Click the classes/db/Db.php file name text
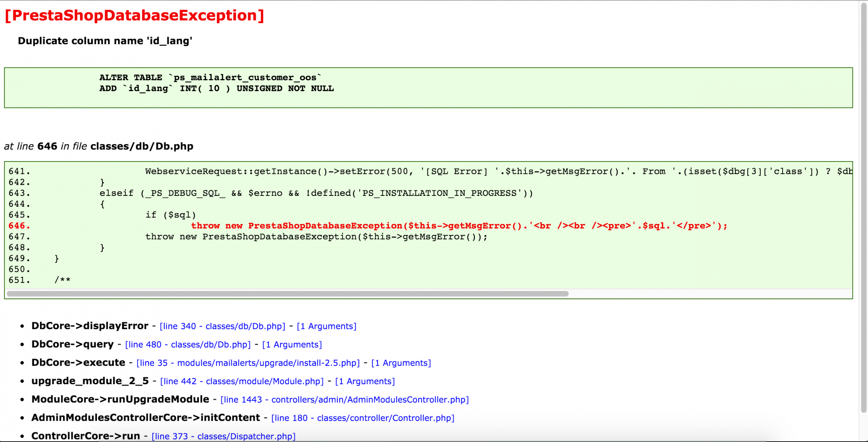 [x=142, y=146]
